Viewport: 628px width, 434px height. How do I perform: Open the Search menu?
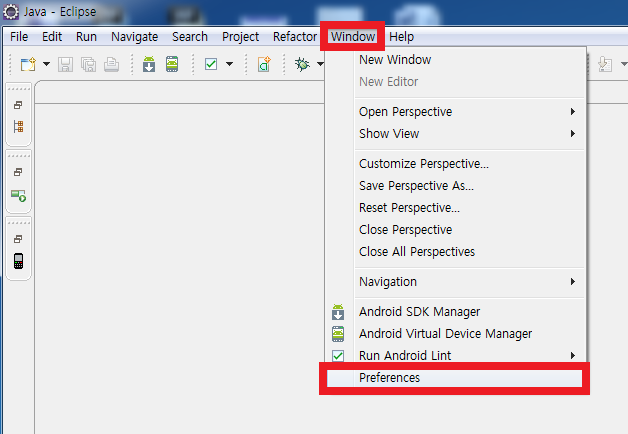tap(190, 37)
